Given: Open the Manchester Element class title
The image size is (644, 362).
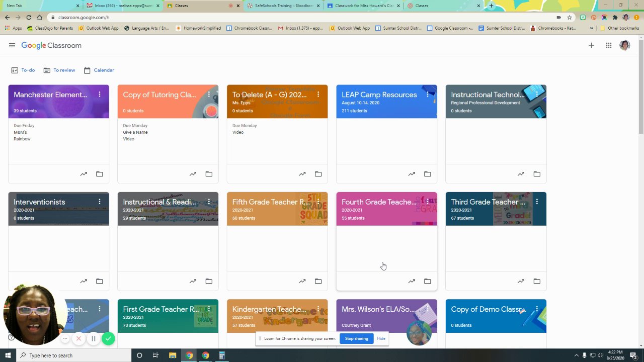Looking at the screenshot, I should pos(50,95).
